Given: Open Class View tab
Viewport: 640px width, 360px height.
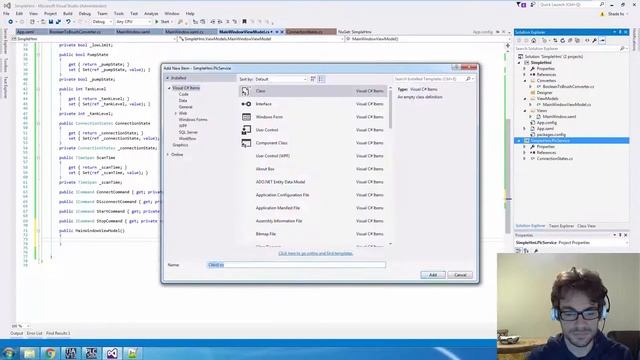Looking at the screenshot, I should pos(586,226).
